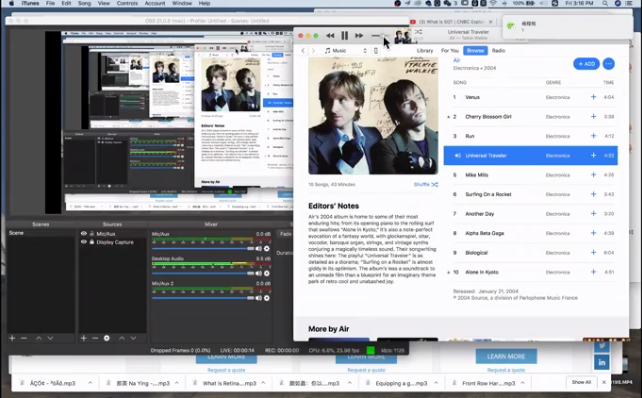
Task: Hide the Display Capture source
Action: pyautogui.click(x=84, y=242)
